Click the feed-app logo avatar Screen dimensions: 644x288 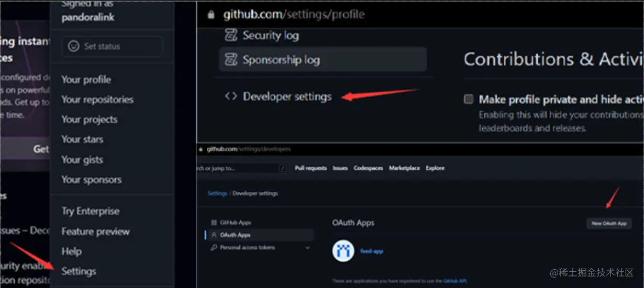coord(343,251)
